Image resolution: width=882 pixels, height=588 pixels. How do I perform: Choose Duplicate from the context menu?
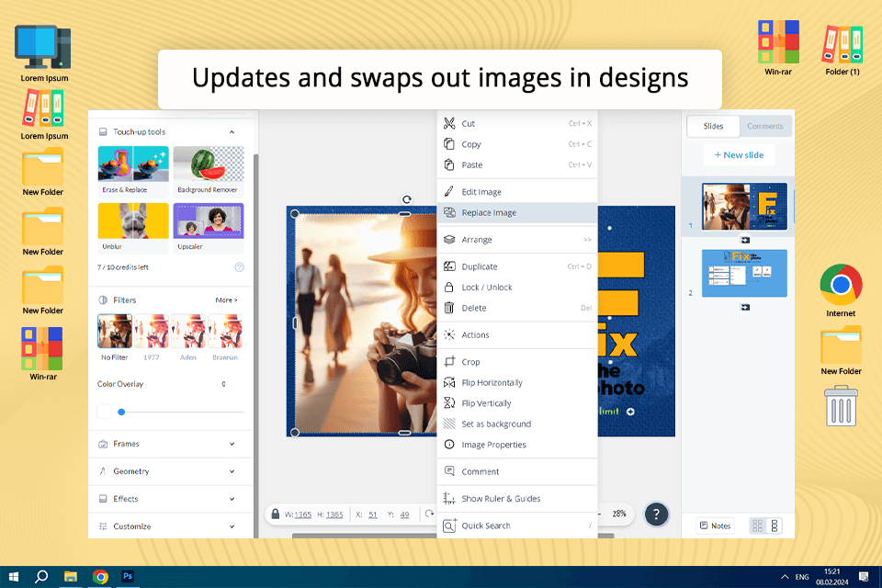[x=517, y=266]
